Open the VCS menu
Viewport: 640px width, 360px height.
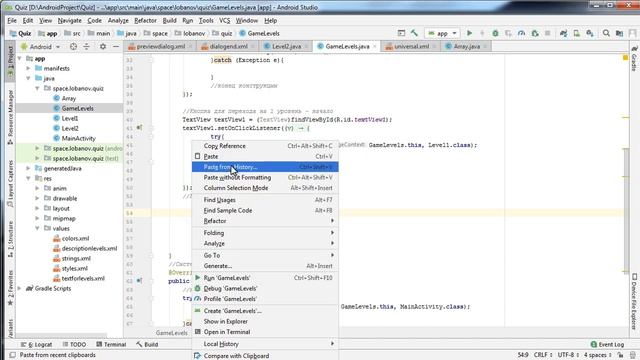coord(224,20)
